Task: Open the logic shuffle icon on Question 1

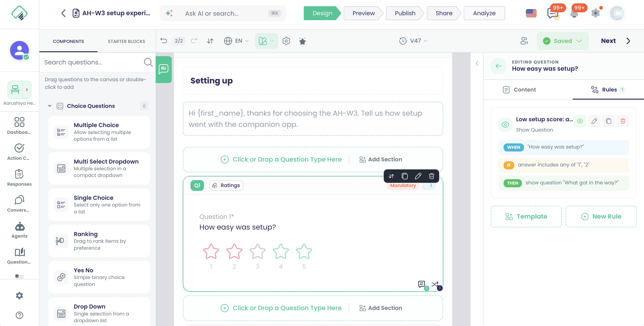Action: click(435, 284)
